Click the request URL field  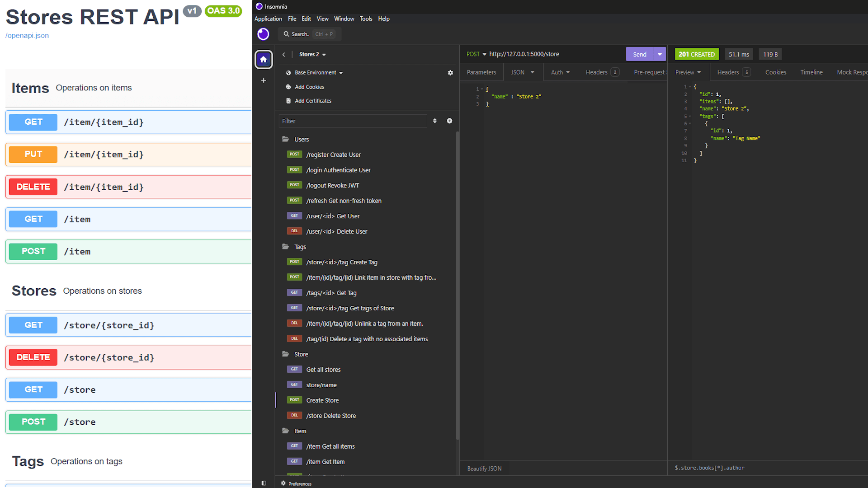click(x=556, y=54)
